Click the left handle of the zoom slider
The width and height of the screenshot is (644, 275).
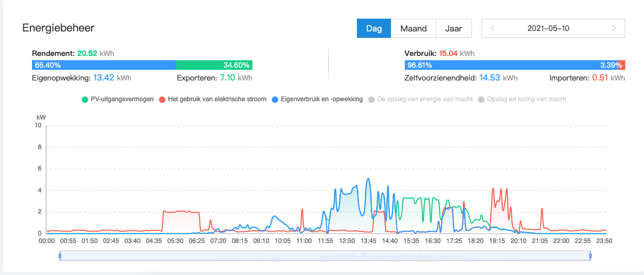(x=60, y=256)
